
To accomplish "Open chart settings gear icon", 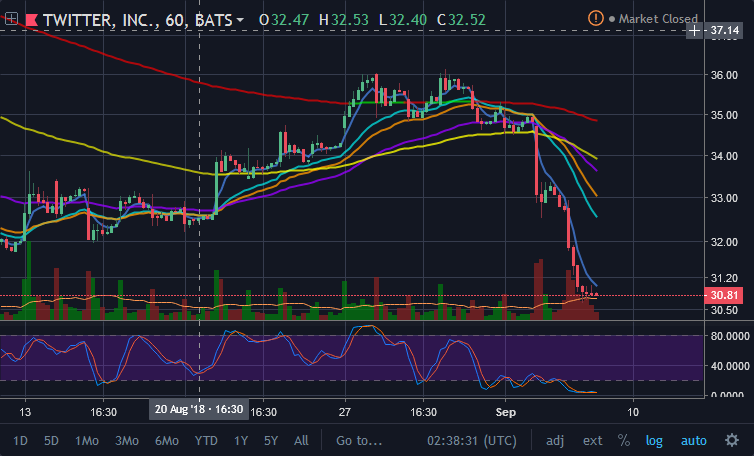I will click(x=732, y=440).
